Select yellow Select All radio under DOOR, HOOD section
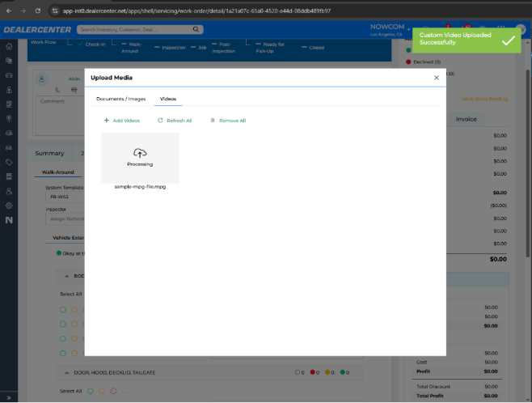Screen dimensions: 532x403 coord(102,391)
